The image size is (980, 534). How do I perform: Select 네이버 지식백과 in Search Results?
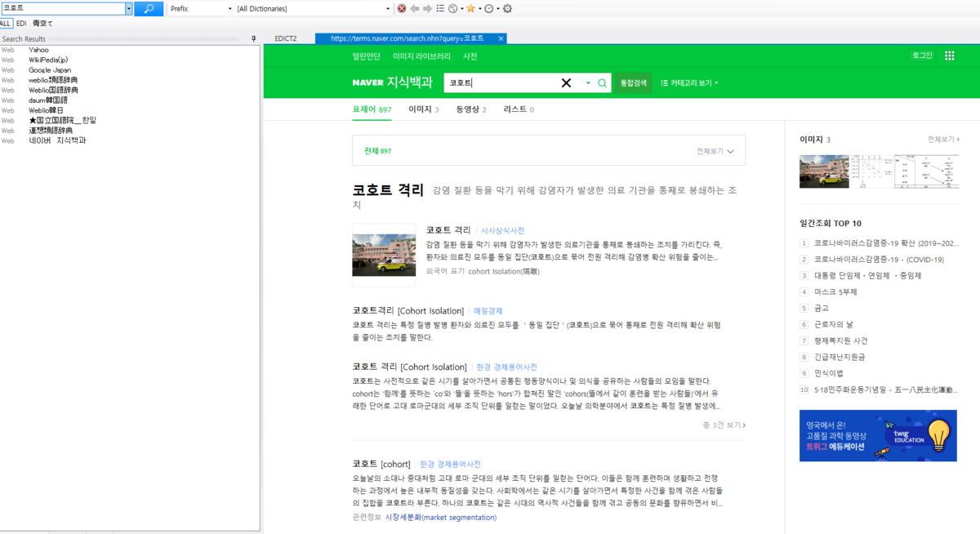57,140
